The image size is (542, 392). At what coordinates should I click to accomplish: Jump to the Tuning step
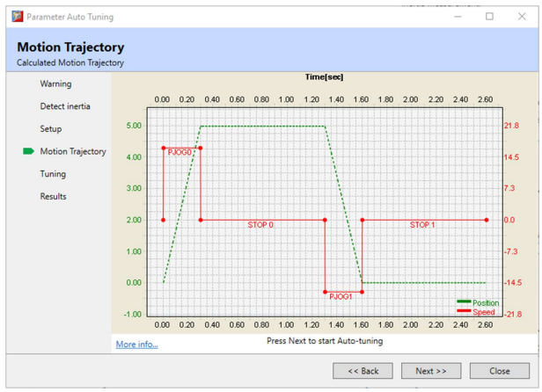pos(53,174)
